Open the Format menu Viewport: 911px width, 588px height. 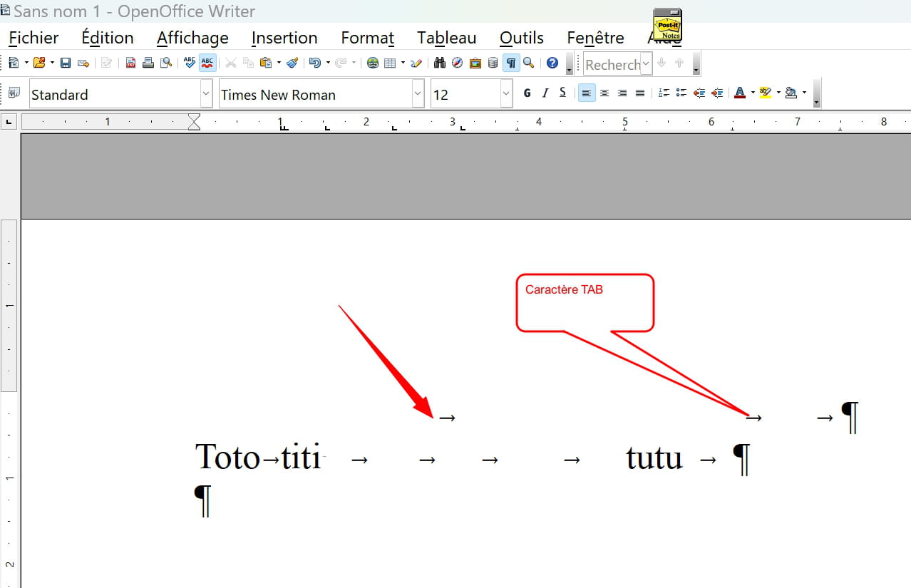coord(367,38)
